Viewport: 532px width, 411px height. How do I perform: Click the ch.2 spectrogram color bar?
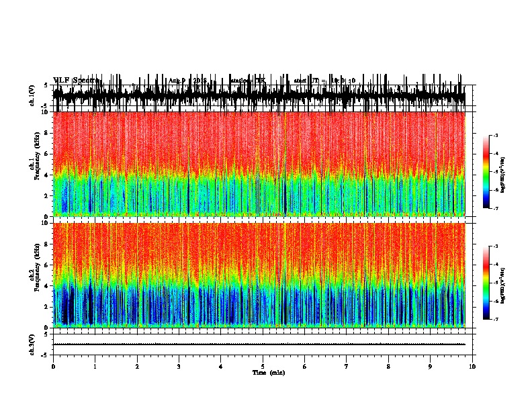pyautogui.click(x=486, y=283)
